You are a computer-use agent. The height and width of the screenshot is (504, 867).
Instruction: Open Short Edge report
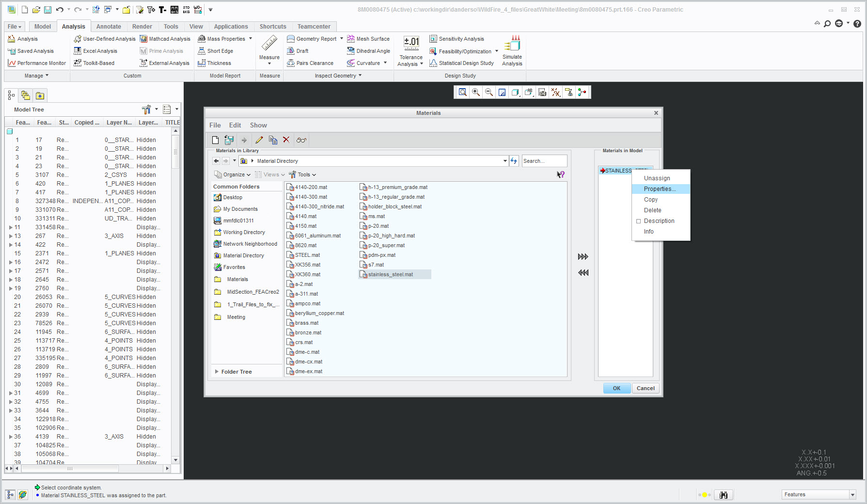tap(215, 51)
